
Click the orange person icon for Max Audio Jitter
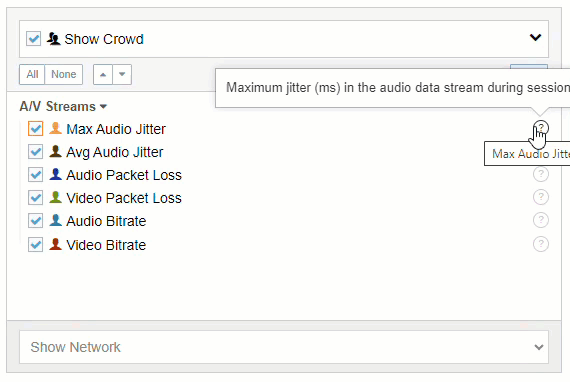[55, 128]
